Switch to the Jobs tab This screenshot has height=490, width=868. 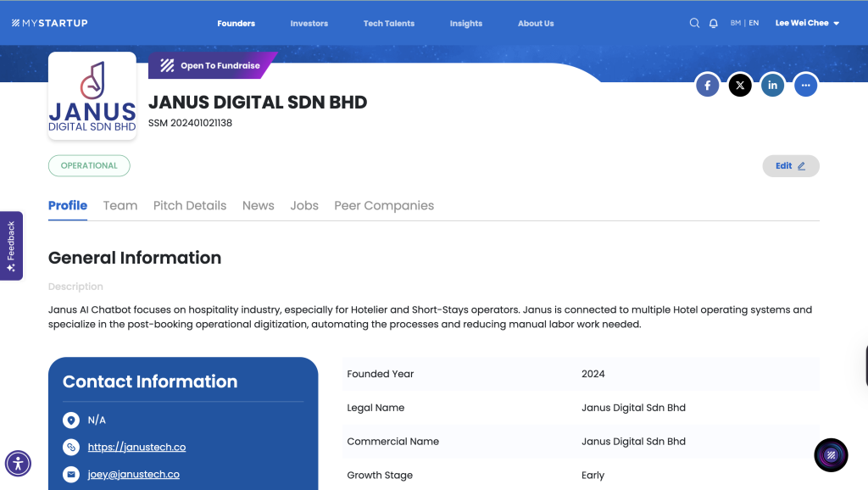click(304, 205)
